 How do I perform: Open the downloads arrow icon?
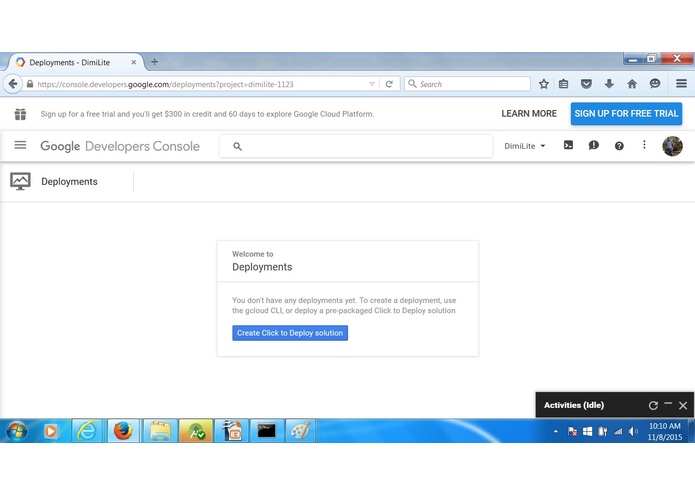click(x=609, y=84)
